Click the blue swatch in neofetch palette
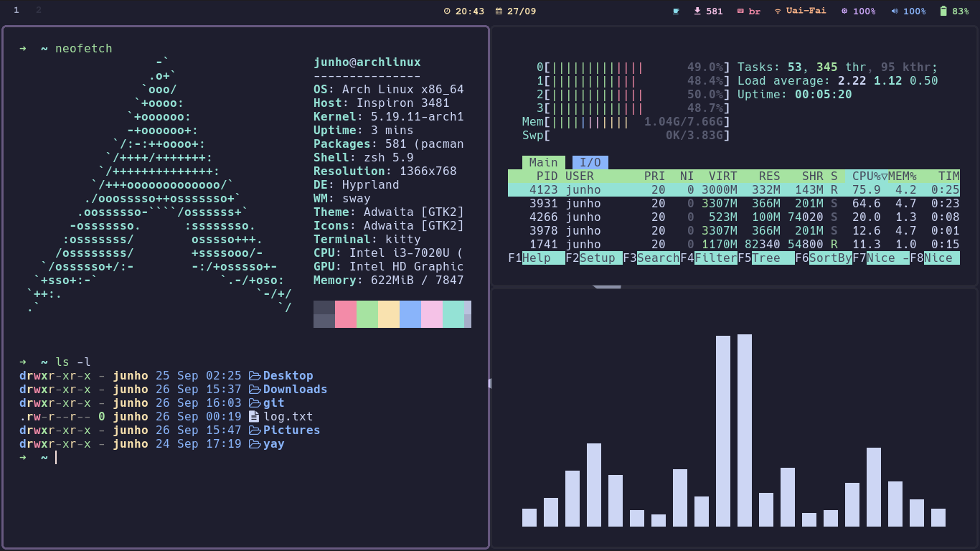The height and width of the screenshot is (551, 980). 410,314
